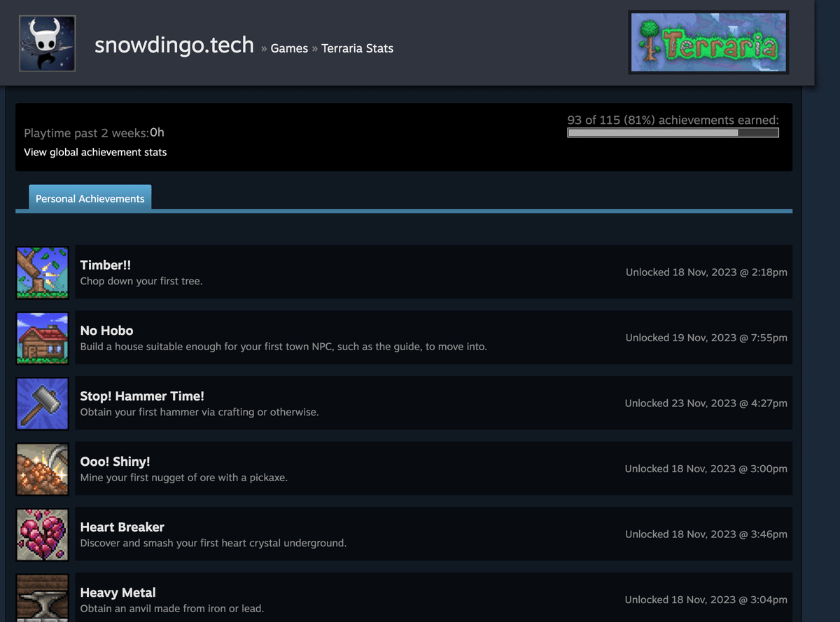The image size is (840, 622).
Task: Click the Timber!! tree-chopping achievement icon
Action: 42,272
